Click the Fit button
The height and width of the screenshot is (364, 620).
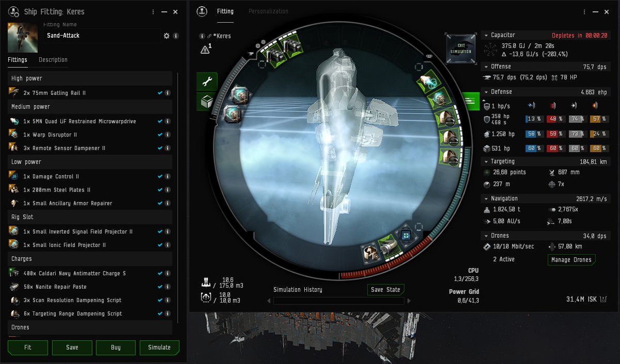point(28,347)
